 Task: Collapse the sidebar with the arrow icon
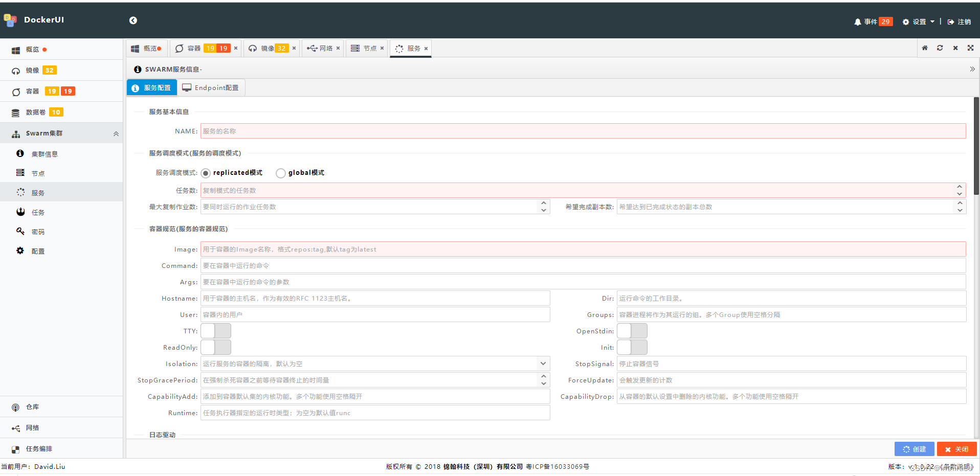tap(133, 20)
